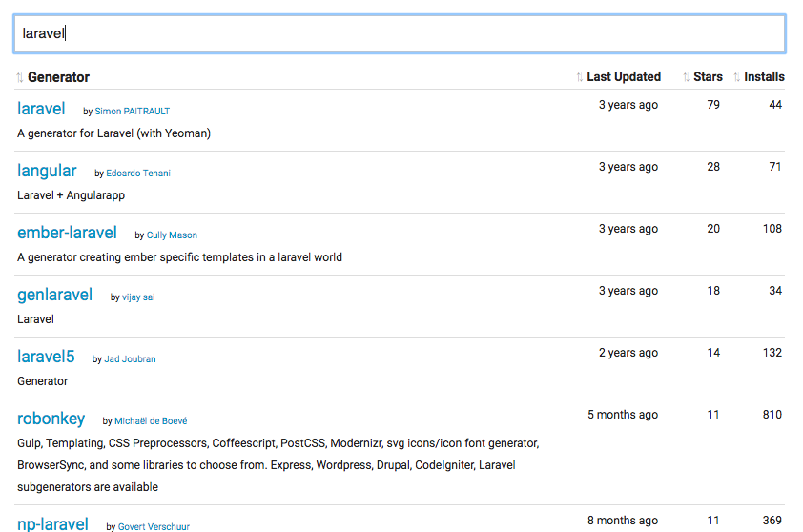803x532 pixels.
Task: Sort by the Stars column header
Action: [708, 77]
